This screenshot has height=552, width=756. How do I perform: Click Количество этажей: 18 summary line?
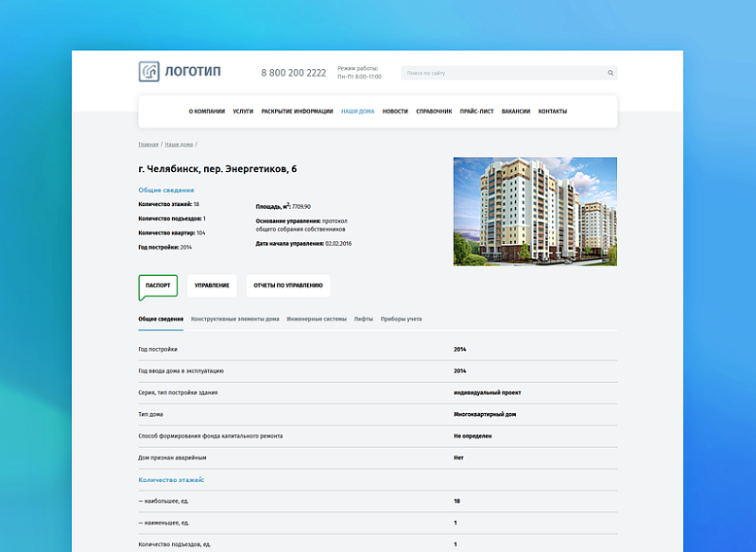point(169,204)
